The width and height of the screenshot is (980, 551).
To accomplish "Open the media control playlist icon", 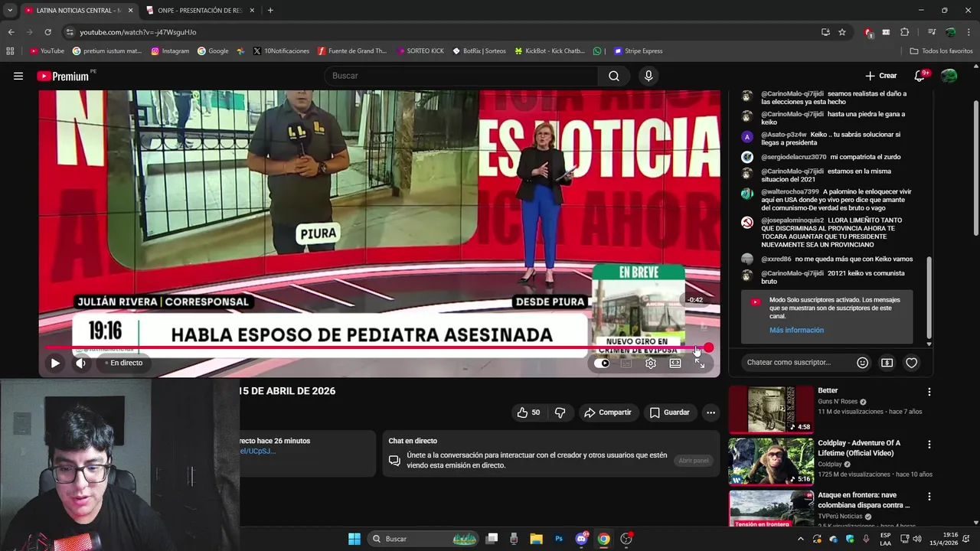I will [932, 32].
